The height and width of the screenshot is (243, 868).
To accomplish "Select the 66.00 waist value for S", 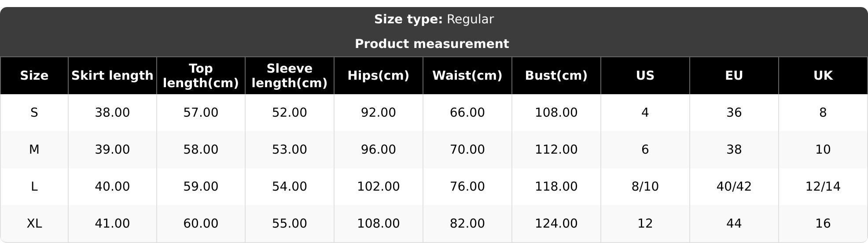I will (467, 113).
